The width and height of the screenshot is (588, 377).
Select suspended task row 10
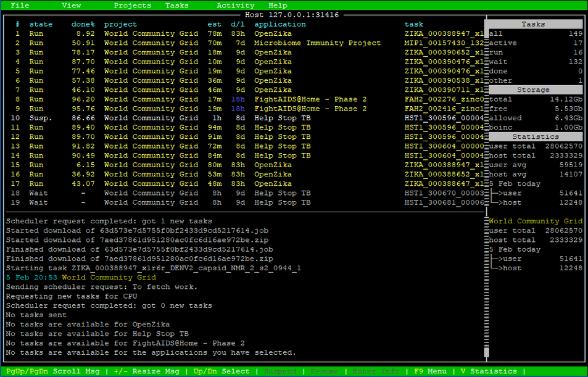pos(247,118)
